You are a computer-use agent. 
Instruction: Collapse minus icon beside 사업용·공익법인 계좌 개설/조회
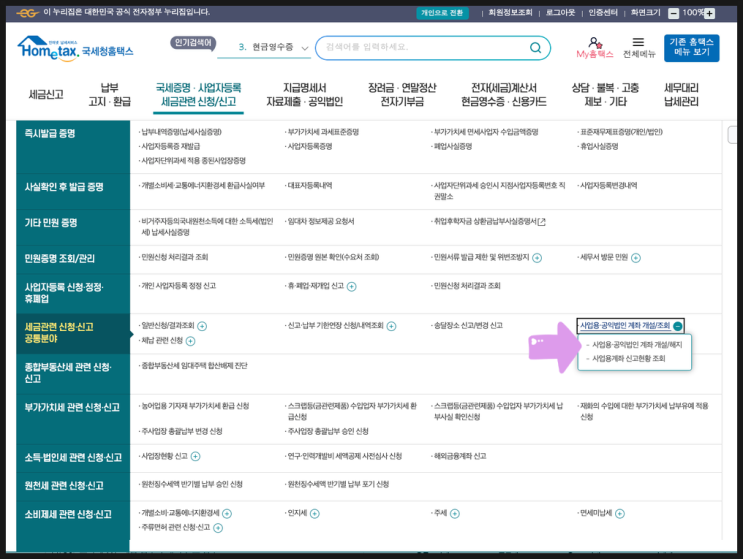(678, 326)
